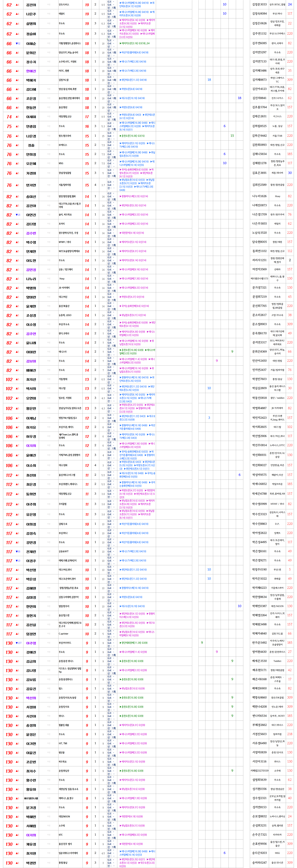Click the ▼52 rank-drop arrow beside 이해순
This screenshot has height=868, width=297.
tap(18, 44)
